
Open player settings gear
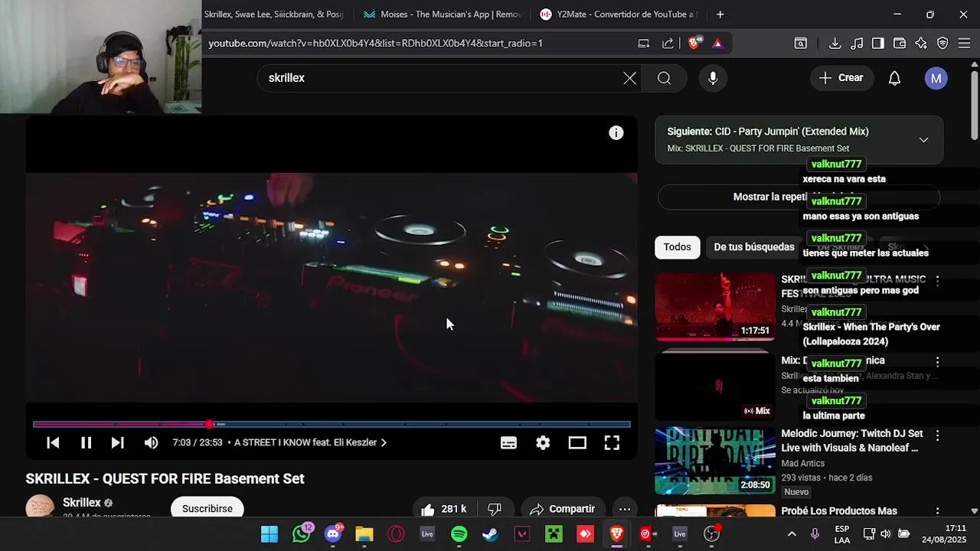point(543,442)
